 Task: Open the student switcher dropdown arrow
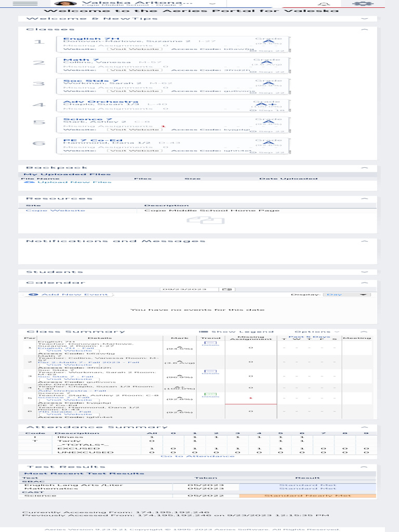tap(212, 4)
